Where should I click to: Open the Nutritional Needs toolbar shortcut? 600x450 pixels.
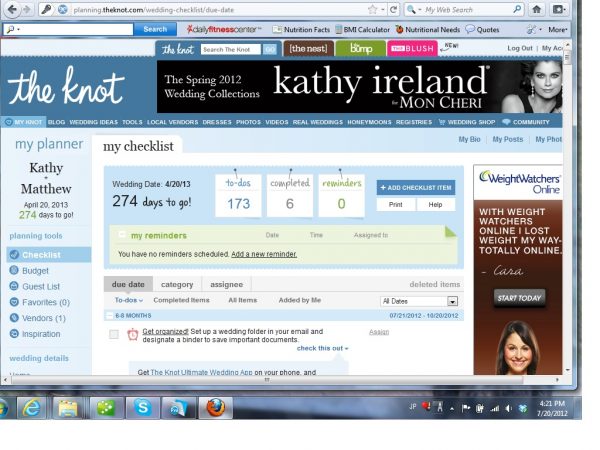[428, 29]
